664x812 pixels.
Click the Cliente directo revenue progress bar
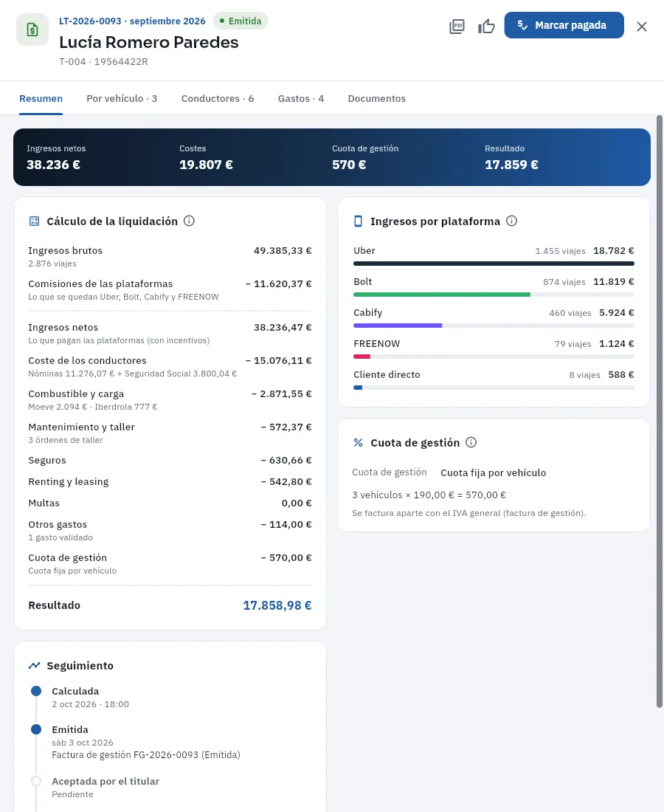(x=494, y=388)
